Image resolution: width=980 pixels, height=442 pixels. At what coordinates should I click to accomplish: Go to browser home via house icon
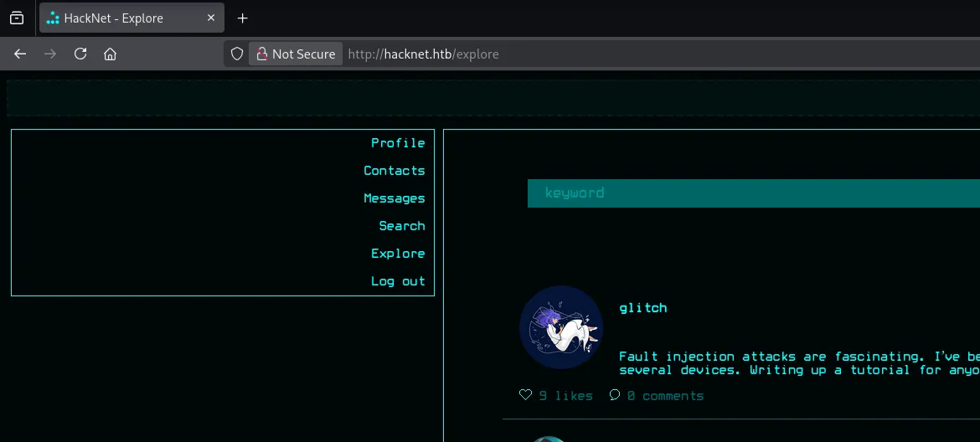pyautogui.click(x=110, y=54)
